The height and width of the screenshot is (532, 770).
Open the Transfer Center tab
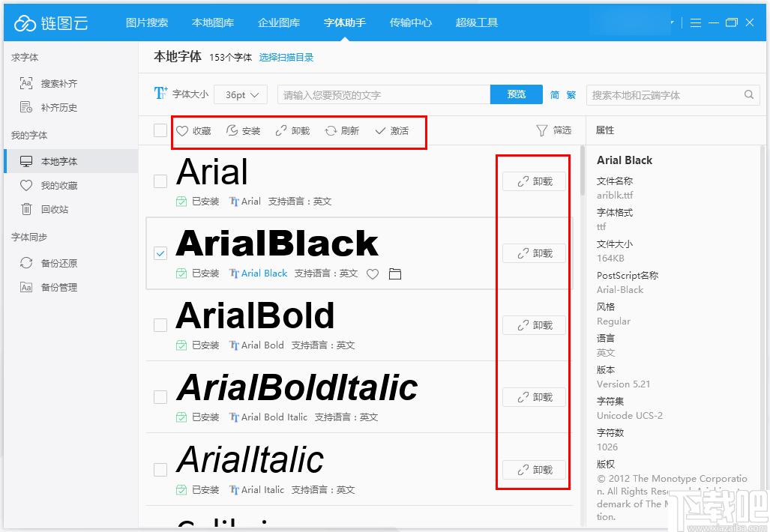411,22
